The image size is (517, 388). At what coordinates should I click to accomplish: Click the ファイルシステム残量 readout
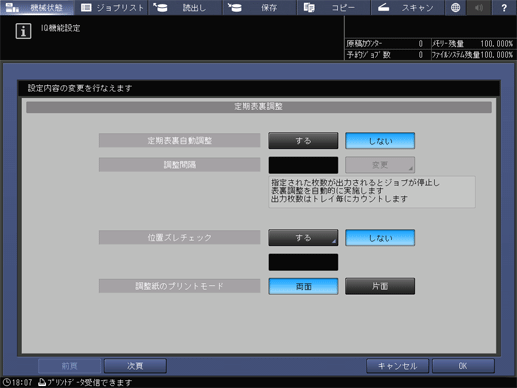click(x=473, y=55)
